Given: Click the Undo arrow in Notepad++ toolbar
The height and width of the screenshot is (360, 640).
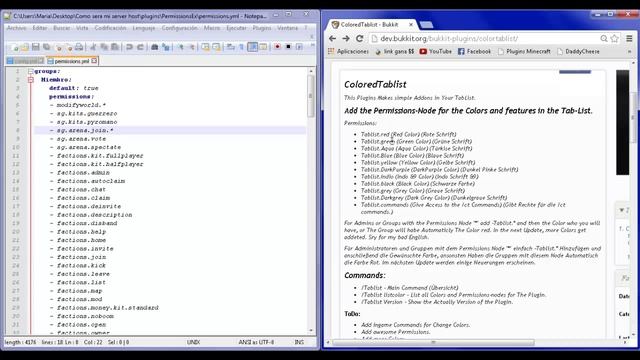Looking at the screenshot, I should [x=129, y=47].
